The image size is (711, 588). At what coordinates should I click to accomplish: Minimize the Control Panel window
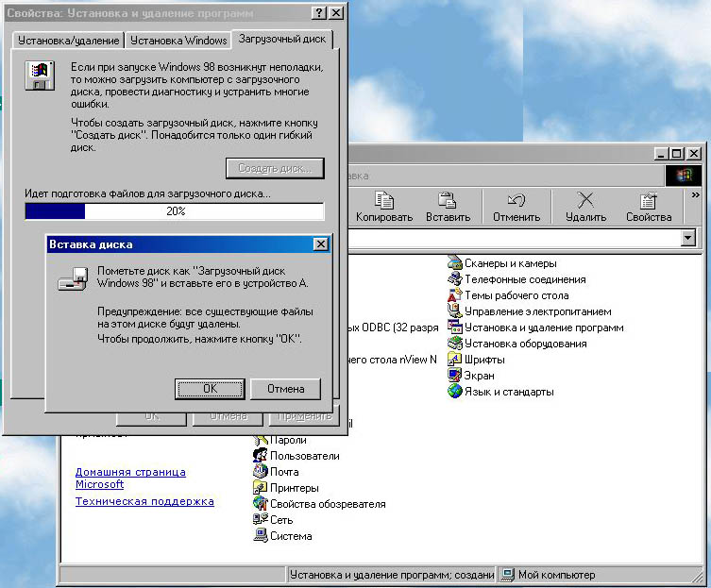click(662, 154)
